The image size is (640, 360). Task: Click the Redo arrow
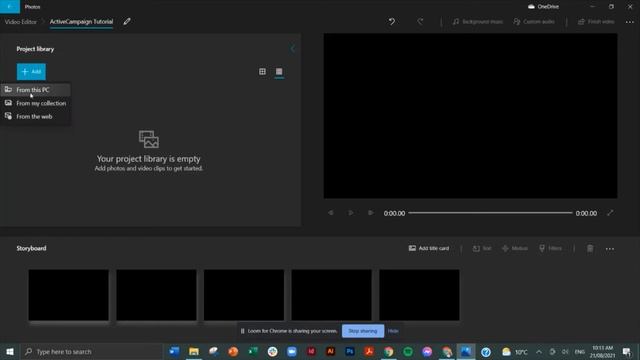(420, 22)
